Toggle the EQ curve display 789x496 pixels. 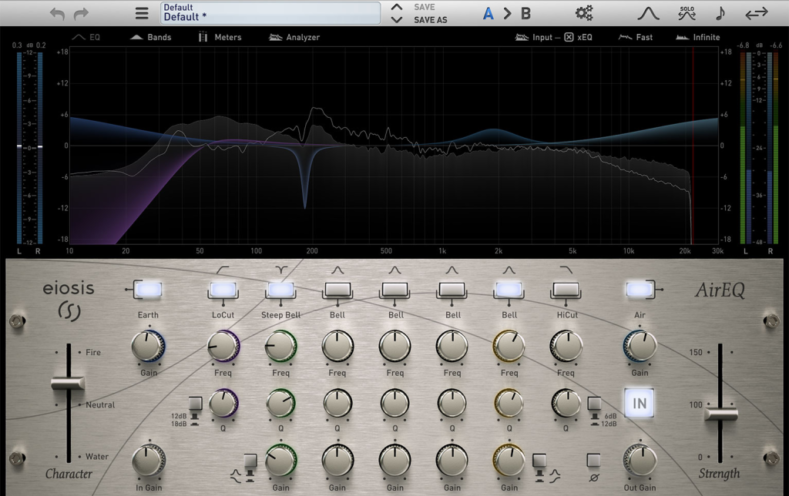87,37
